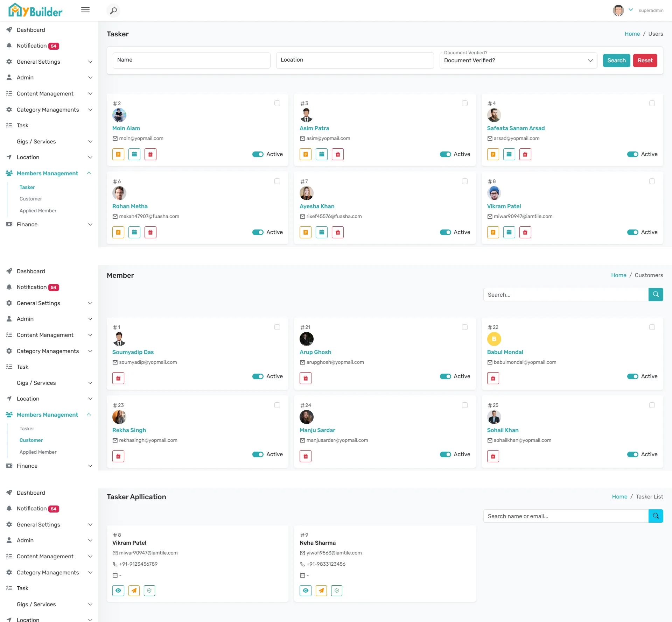Image resolution: width=672 pixels, height=622 pixels.
Task: Open Document Verified dropdown
Action: tap(518, 61)
